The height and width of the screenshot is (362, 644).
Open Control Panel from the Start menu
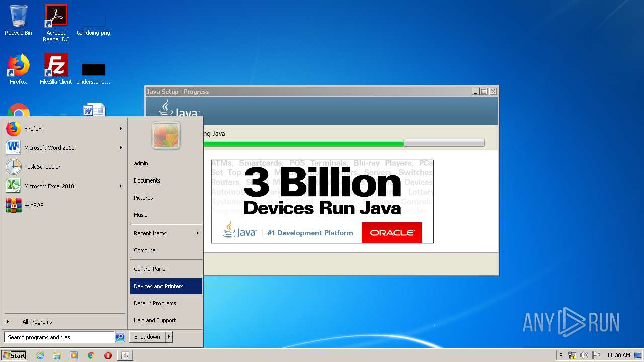click(166, 269)
